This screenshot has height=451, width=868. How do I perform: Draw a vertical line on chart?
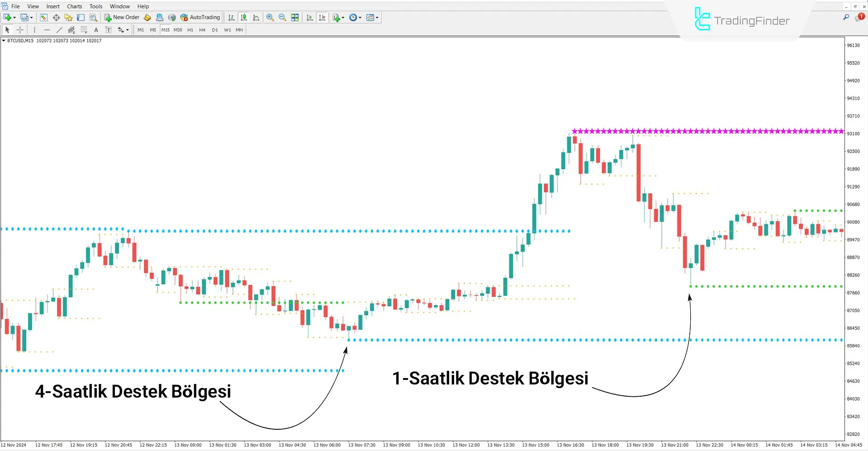[x=34, y=30]
